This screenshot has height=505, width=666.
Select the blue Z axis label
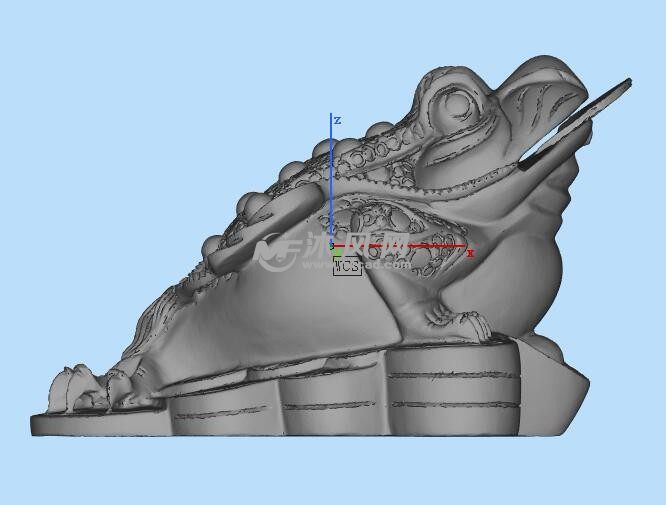[338, 120]
